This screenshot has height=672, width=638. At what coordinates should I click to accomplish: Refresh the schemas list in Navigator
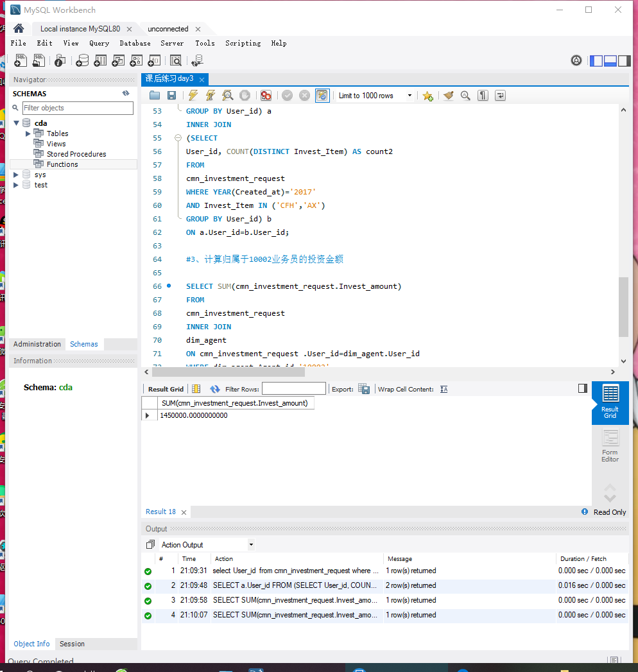pos(126,94)
